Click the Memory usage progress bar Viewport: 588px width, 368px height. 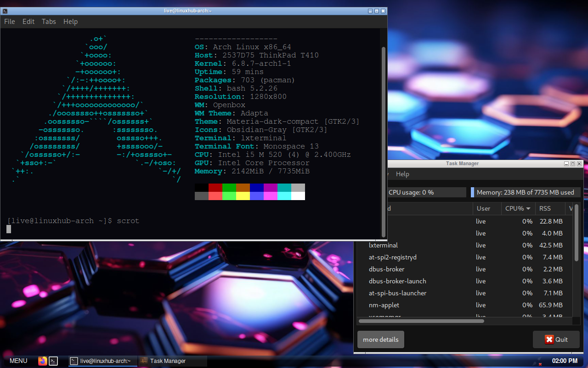tap(526, 192)
